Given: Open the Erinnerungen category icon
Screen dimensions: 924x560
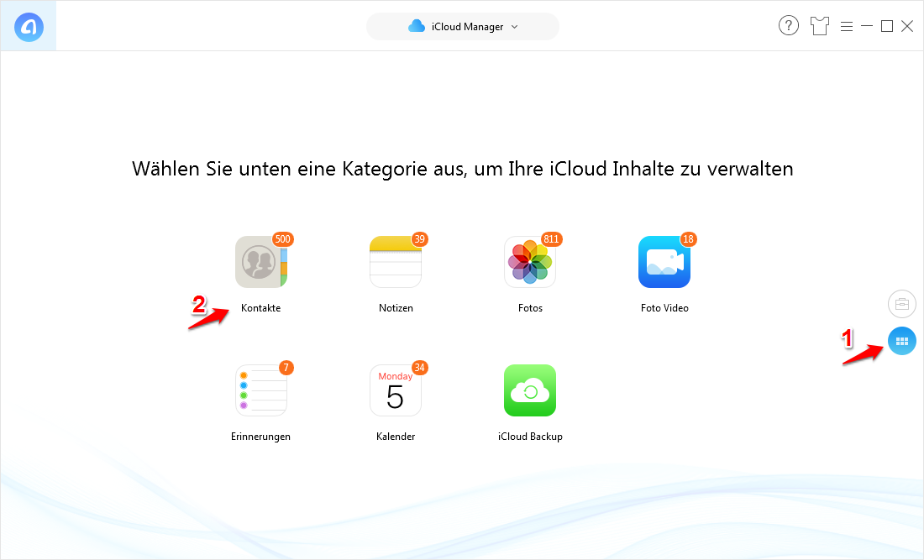Looking at the screenshot, I should [x=261, y=390].
